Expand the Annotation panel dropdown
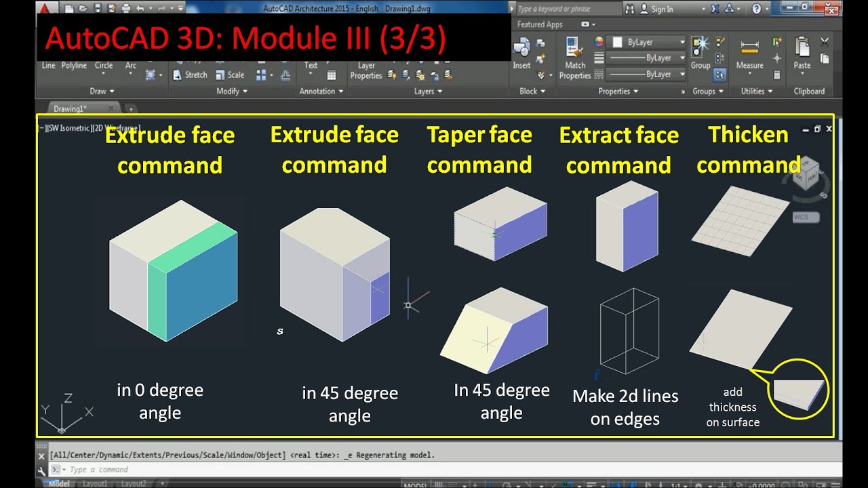 321,91
